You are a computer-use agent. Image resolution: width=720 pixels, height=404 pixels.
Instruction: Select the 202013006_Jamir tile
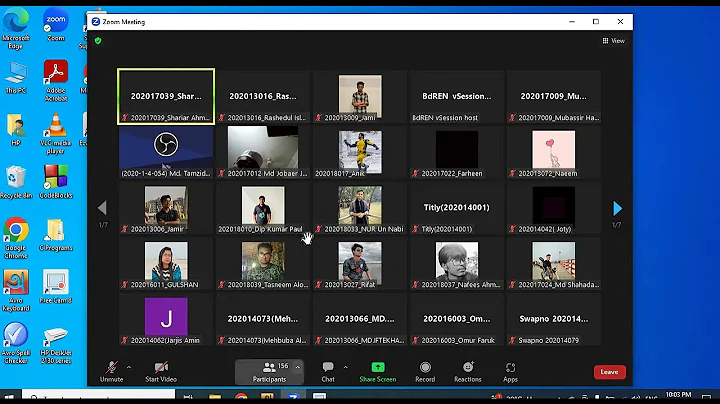(166, 208)
